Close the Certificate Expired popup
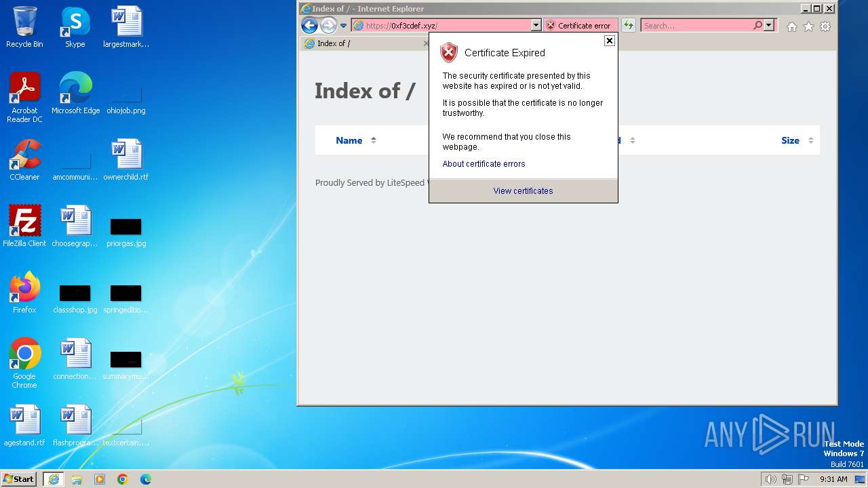 click(x=610, y=41)
